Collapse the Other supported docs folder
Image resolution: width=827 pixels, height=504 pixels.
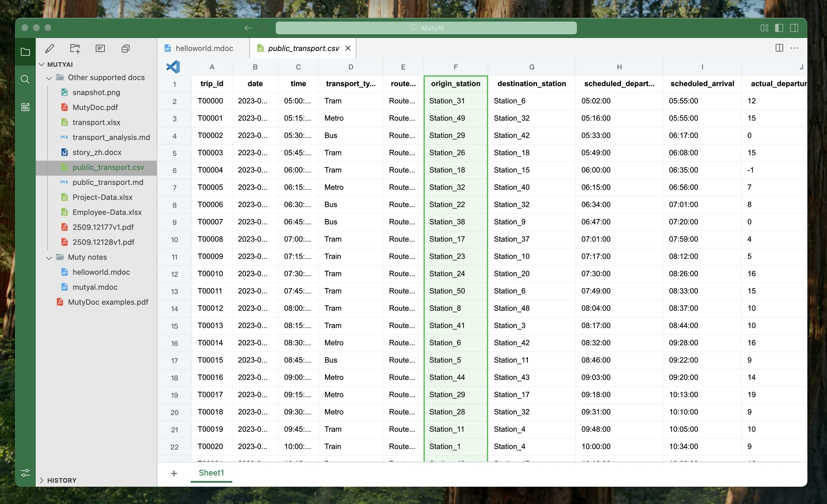[x=49, y=77]
